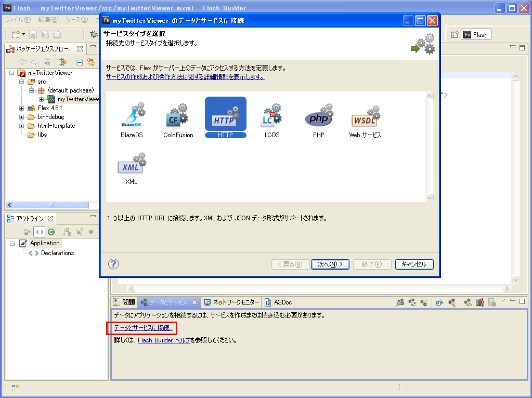Click the Package Explorer horizontal scrollbar thumb
The image size is (532, 398).
point(51,205)
